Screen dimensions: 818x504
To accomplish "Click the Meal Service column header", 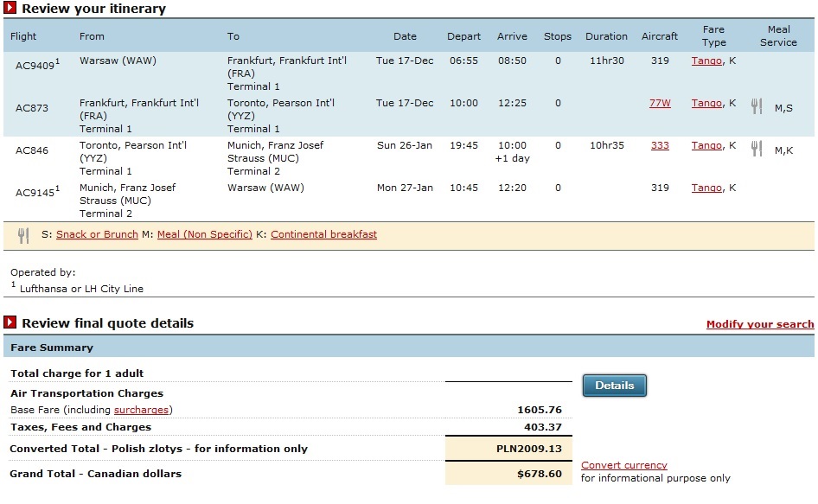I will tap(778, 36).
